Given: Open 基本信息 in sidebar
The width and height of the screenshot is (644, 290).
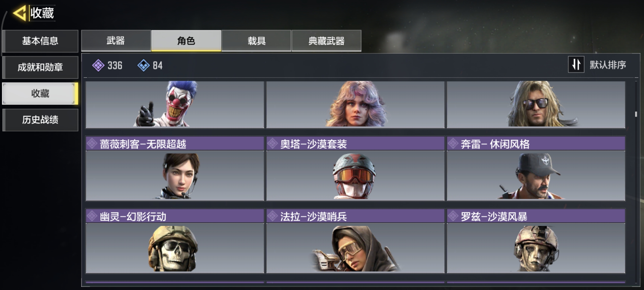Looking at the screenshot, I should point(40,41).
